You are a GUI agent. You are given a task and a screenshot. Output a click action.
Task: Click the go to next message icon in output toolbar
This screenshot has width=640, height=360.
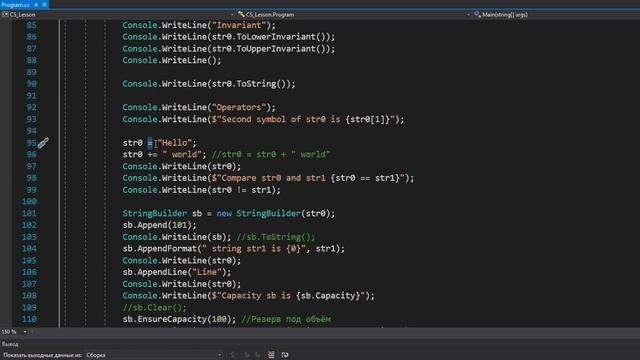(x=258, y=355)
